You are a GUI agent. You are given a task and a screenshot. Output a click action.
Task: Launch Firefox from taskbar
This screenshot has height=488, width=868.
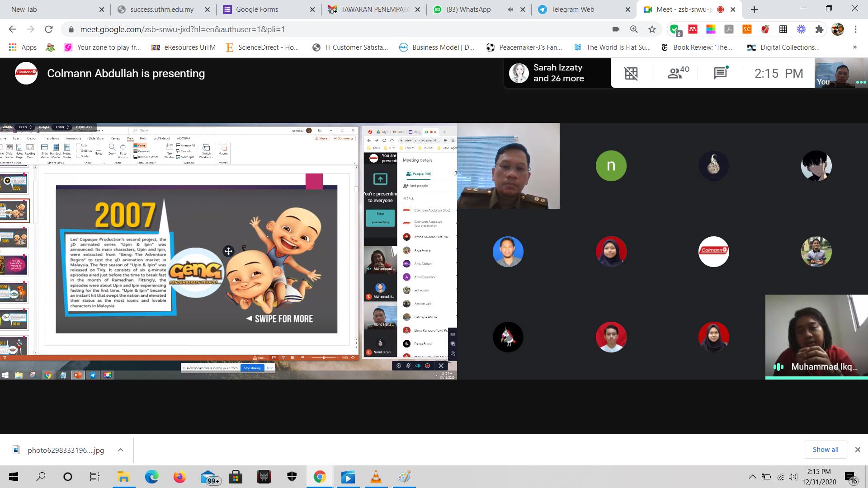click(x=179, y=477)
